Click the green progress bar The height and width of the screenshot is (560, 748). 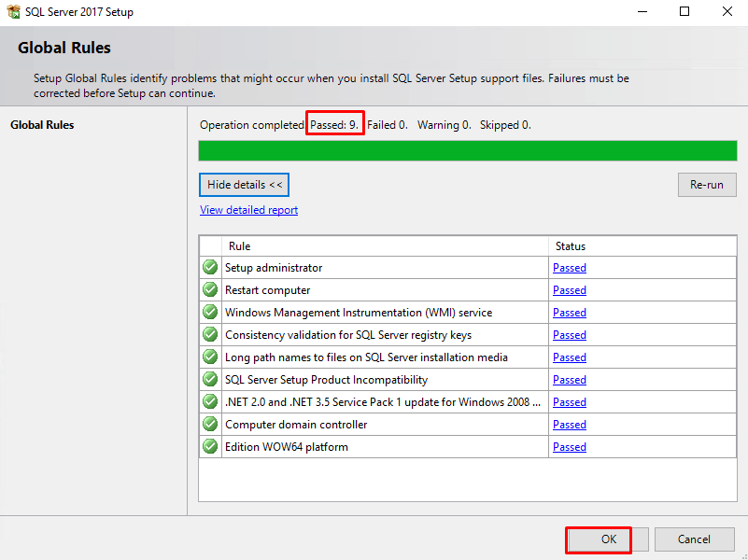coord(467,150)
